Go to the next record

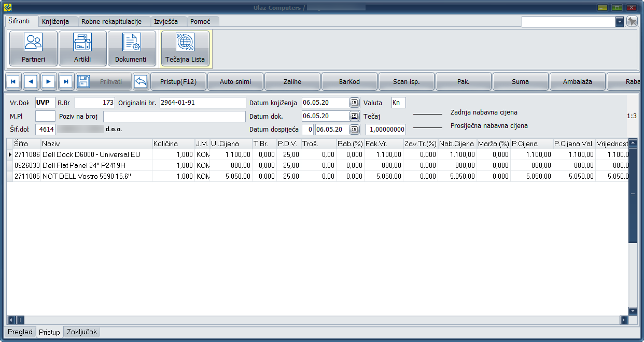click(49, 82)
